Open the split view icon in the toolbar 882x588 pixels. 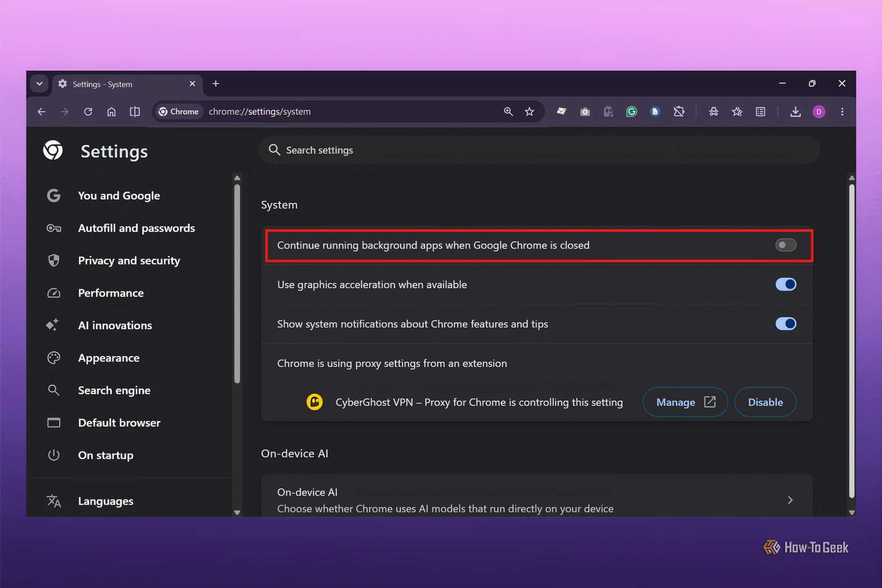pyautogui.click(x=135, y=112)
